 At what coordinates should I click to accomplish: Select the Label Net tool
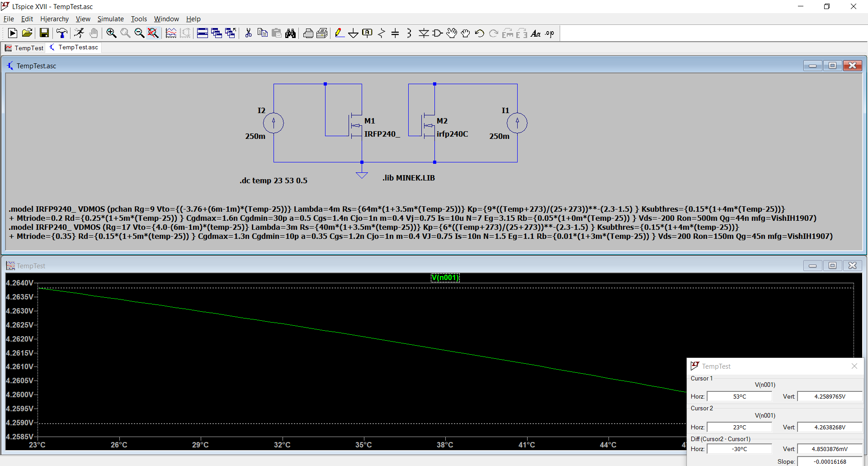pyautogui.click(x=368, y=33)
